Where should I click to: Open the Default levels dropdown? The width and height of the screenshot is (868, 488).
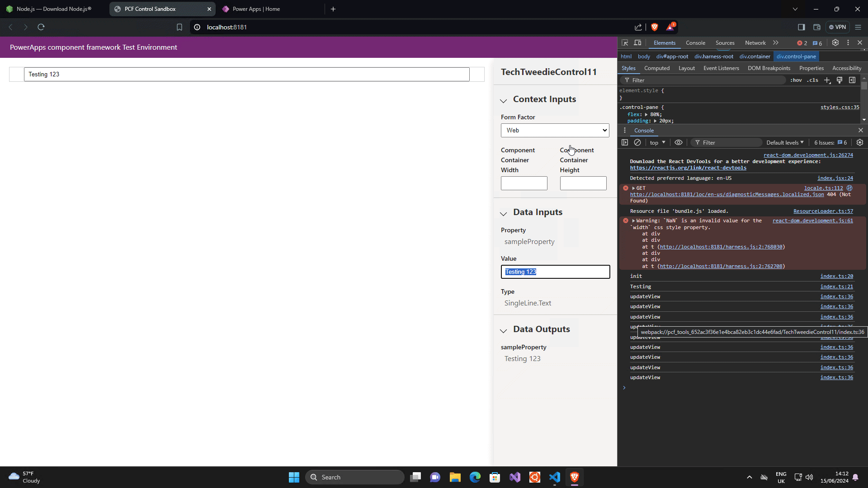(x=784, y=142)
